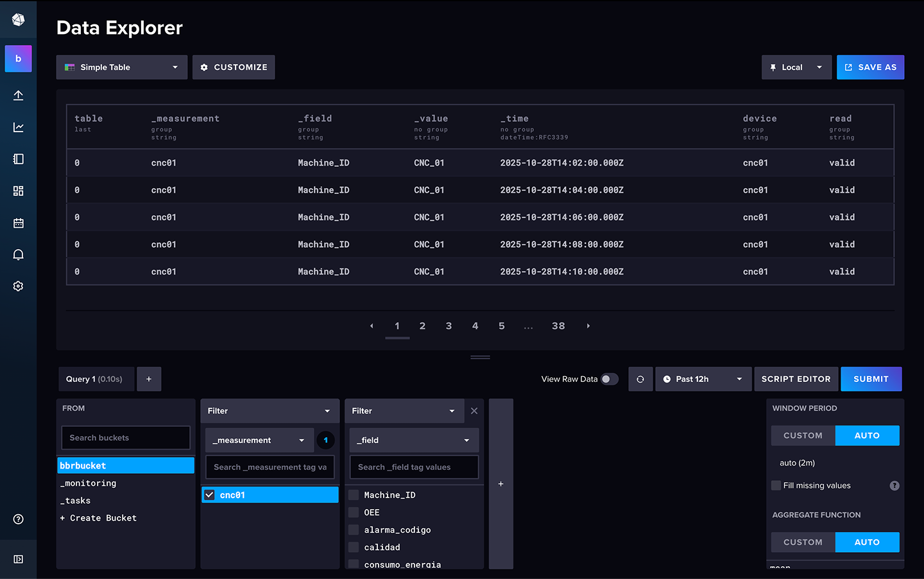Click the Submit button
This screenshot has width=924, height=579.
[871, 379]
